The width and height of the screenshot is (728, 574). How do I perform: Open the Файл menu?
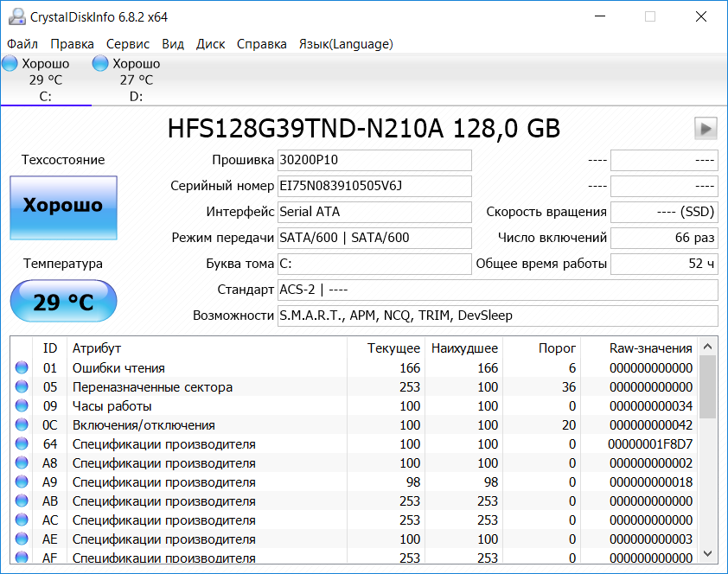point(22,44)
